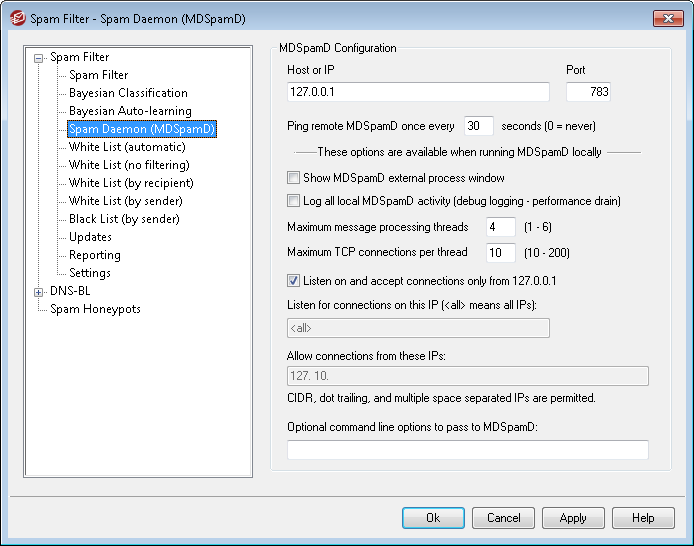This screenshot has height=546, width=694.
Task: Collapse the Spam Filter tree node
Action: (39, 58)
